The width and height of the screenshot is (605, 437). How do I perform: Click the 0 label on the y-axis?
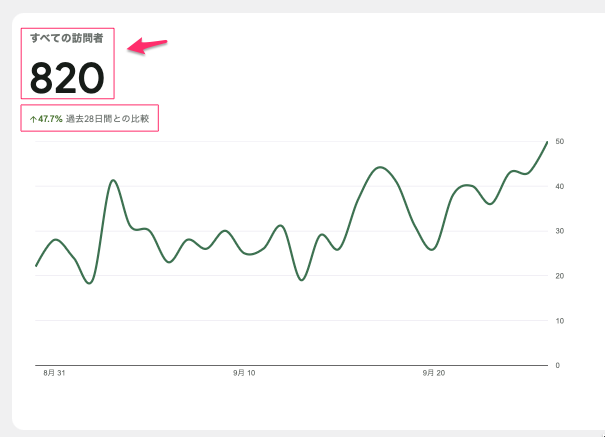558,365
